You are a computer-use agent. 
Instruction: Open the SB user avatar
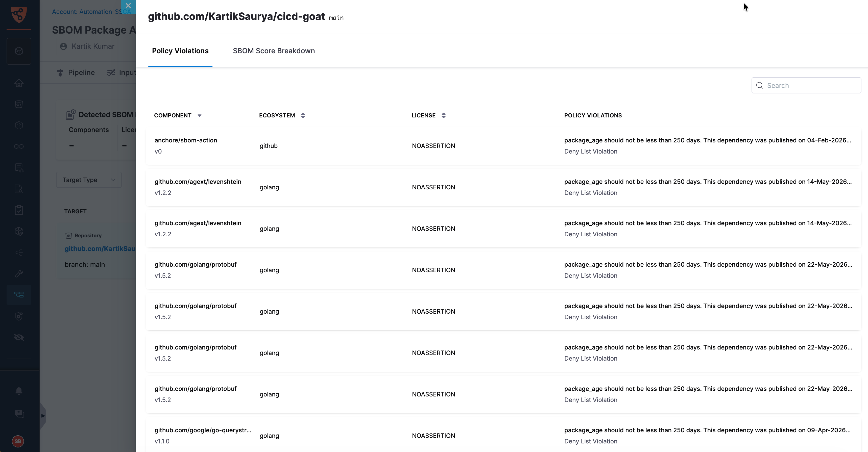tap(18, 441)
